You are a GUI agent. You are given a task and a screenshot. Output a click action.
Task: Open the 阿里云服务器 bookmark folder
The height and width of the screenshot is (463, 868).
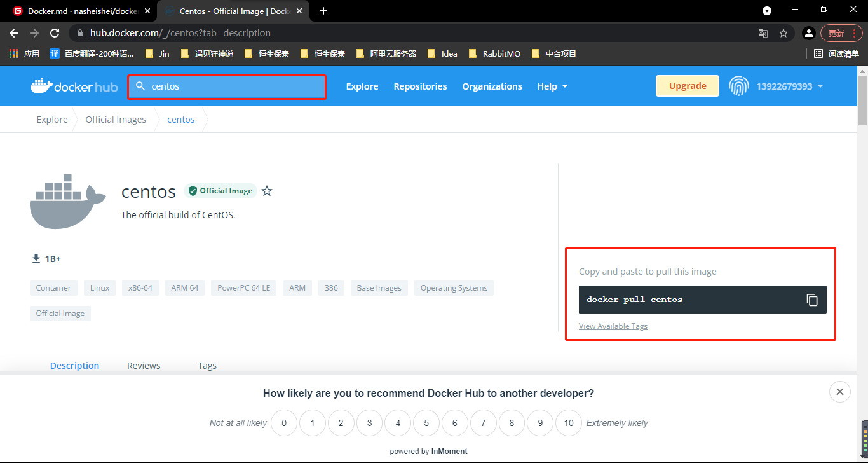click(387, 54)
